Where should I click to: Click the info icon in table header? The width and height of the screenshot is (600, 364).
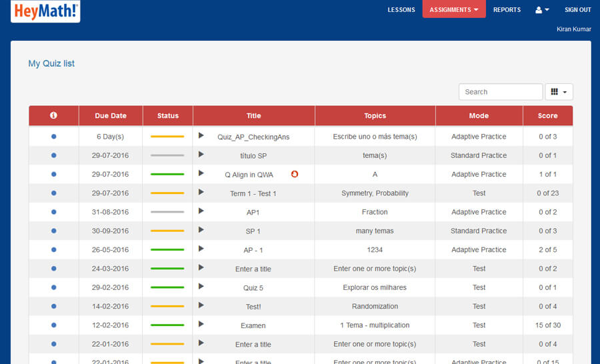coord(53,115)
